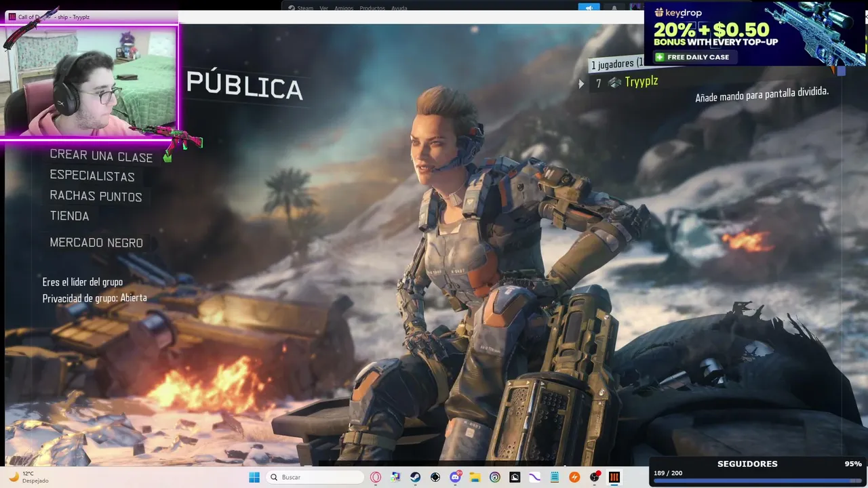This screenshot has height=488, width=868.
Task: Open Discord with the notification badge
Action: (456, 477)
